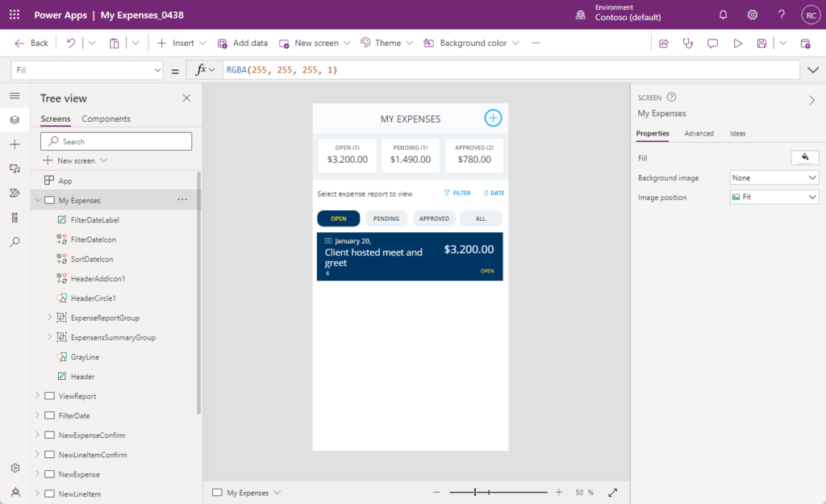The height and width of the screenshot is (504, 826).
Task: Open the App checker stethoscope icon
Action: (x=688, y=44)
